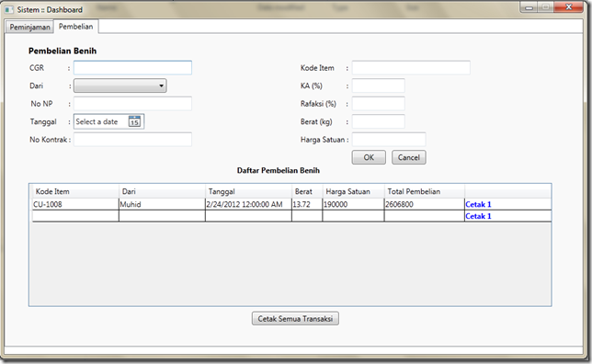Focus the No NP text field
Viewport: 592px width, 364px height.
[132, 104]
